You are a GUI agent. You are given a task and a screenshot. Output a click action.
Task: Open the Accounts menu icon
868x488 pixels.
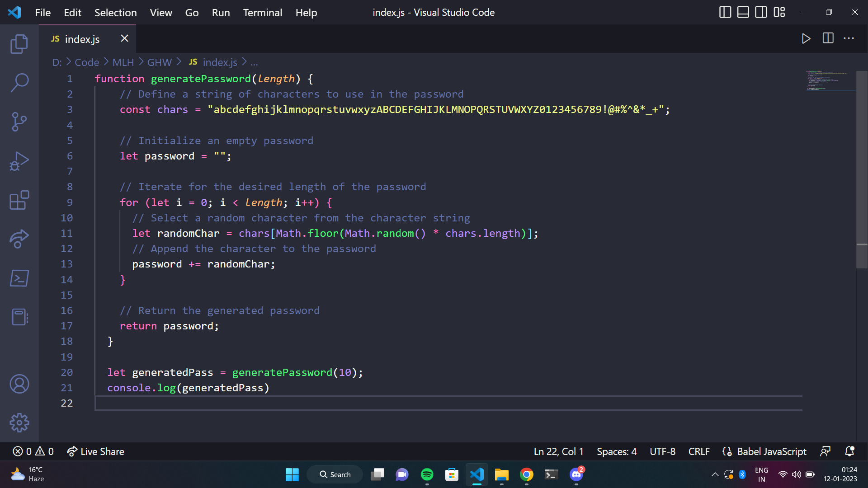click(19, 384)
